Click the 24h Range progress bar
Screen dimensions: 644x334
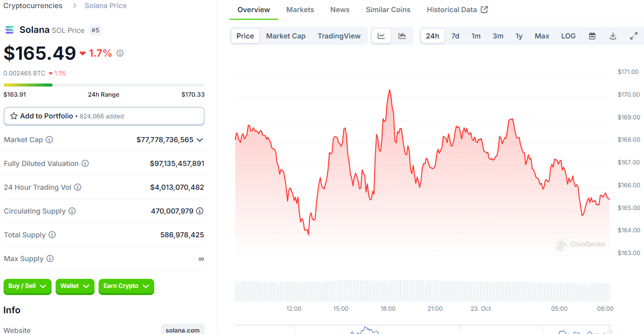[104, 85]
